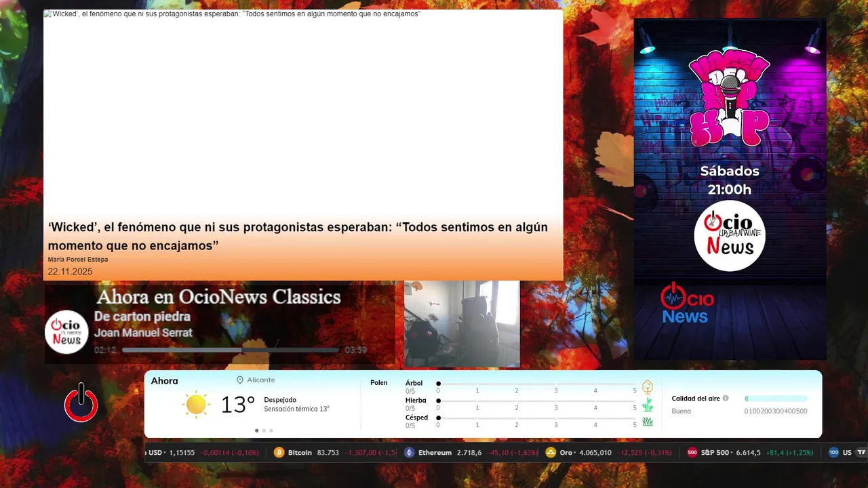Click the Sensación térmica 13° text
This screenshot has height=488, width=868.
pyautogui.click(x=297, y=409)
